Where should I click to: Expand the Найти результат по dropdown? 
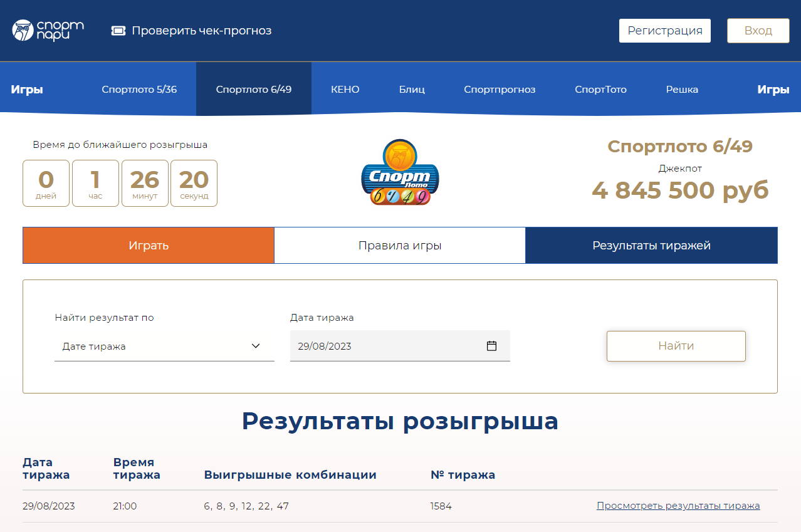[164, 346]
